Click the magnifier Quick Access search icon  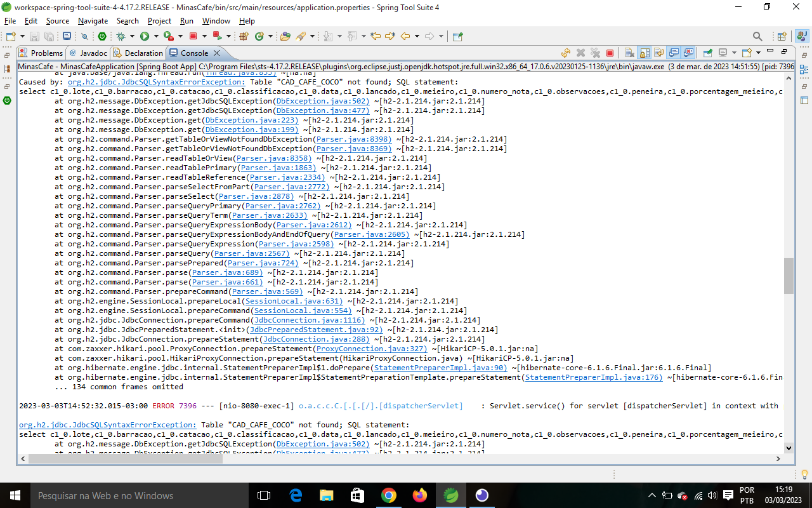pyautogui.click(x=757, y=36)
